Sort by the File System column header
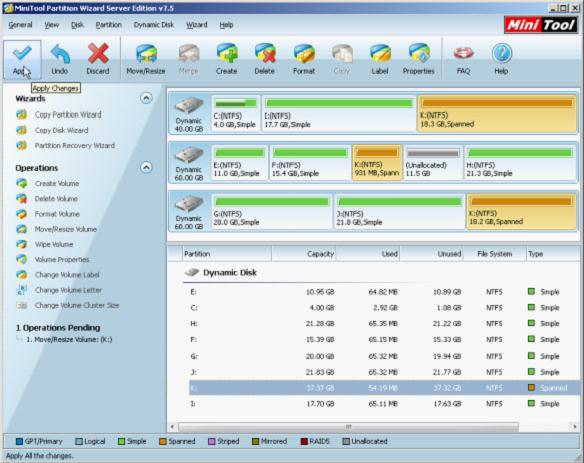584x463 pixels. click(495, 254)
